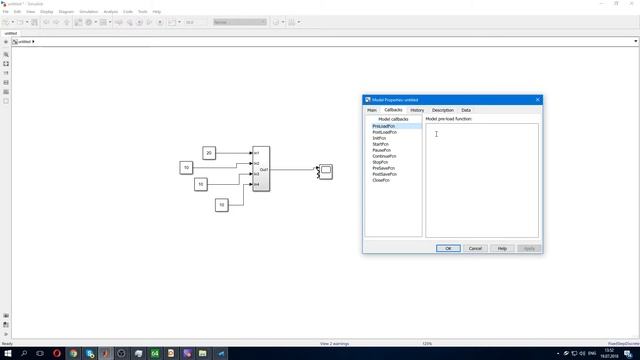The width and height of the screenshot is (640, 360).
Task: Click the Save model icon in toolbar
Action: 35,22
